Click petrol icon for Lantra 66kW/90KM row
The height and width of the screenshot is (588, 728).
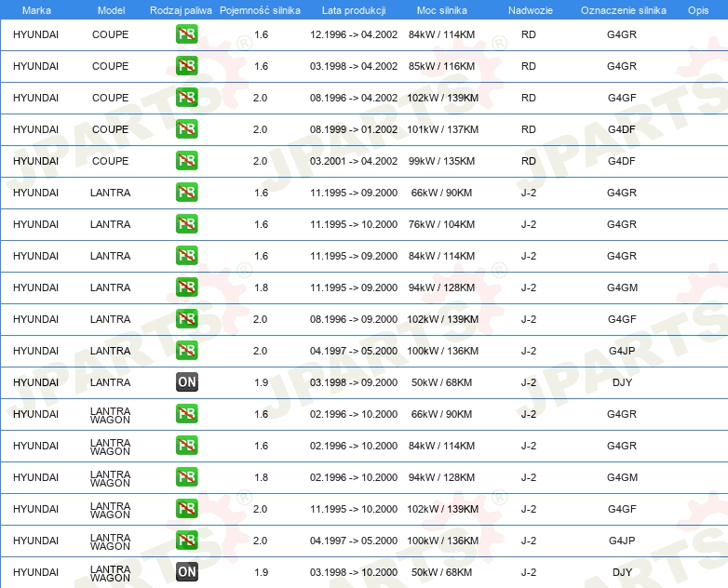pyautogui.click(x=186, y=193)
